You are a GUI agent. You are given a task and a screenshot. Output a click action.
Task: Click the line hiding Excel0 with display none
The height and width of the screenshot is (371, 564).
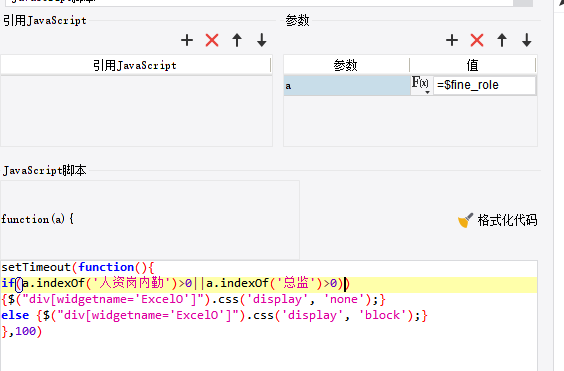tap(194, 299)
